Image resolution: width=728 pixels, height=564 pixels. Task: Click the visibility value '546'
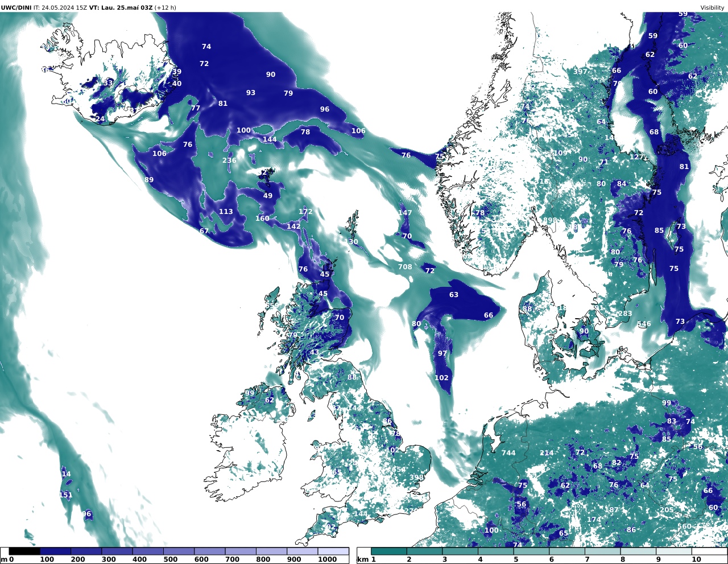pyautogui.click(x=644, y=324)
